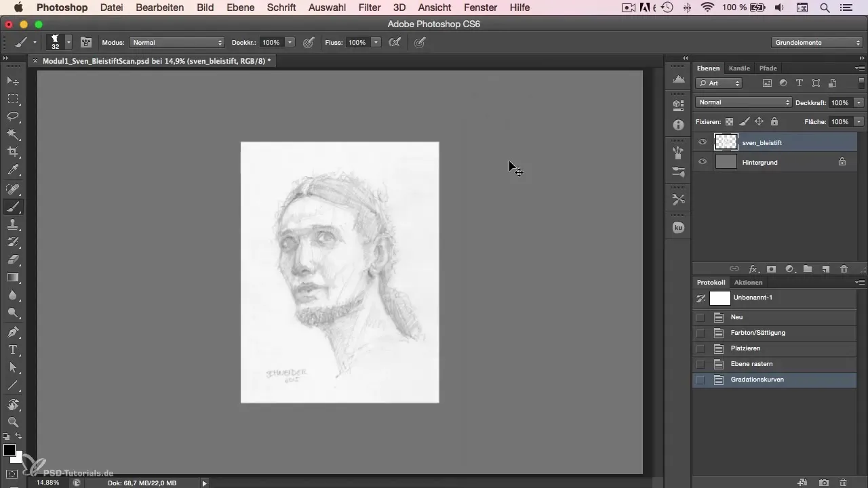
Task: Select the Healing Brush tool
Action: pos(13,189)
